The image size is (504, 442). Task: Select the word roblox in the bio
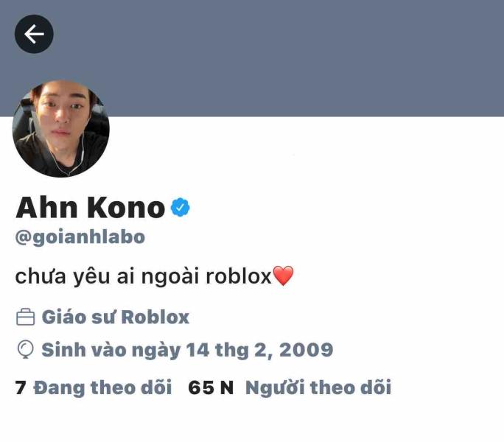click(239, 276)
